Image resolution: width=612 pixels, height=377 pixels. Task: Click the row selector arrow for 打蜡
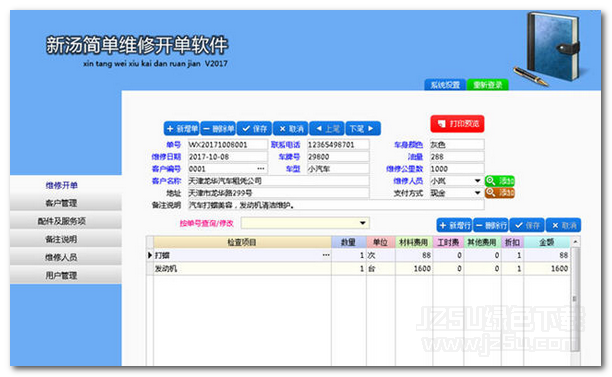click(150, 255)
